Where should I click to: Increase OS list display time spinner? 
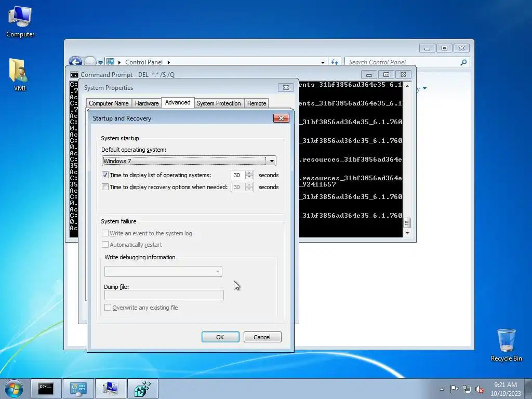pos(249,172)
